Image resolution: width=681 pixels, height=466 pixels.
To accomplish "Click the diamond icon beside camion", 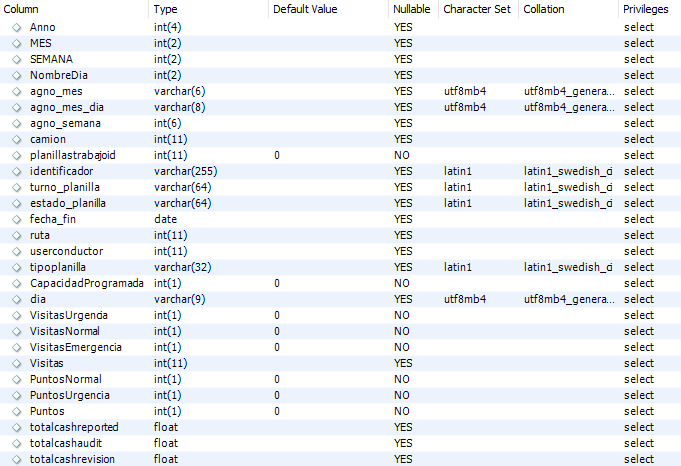I will 17,139.
